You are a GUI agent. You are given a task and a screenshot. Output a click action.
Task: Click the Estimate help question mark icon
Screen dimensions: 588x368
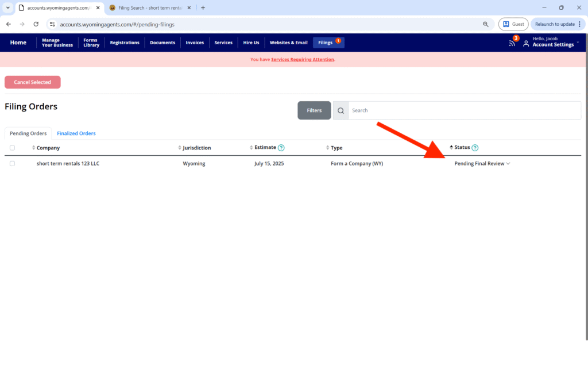pos(281,148)
